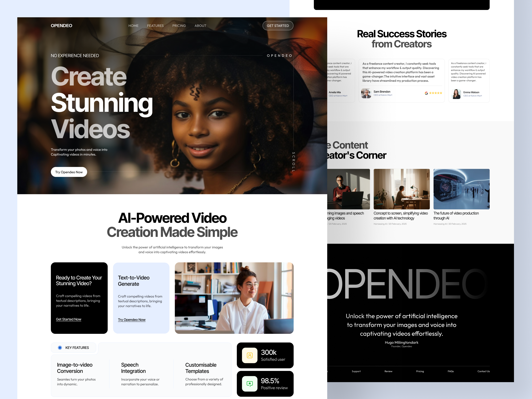Click Sam Brendon's avatar photo
The width and height of the screenshot is (532, 399).
pyautogui.click(x=366, y=93)
